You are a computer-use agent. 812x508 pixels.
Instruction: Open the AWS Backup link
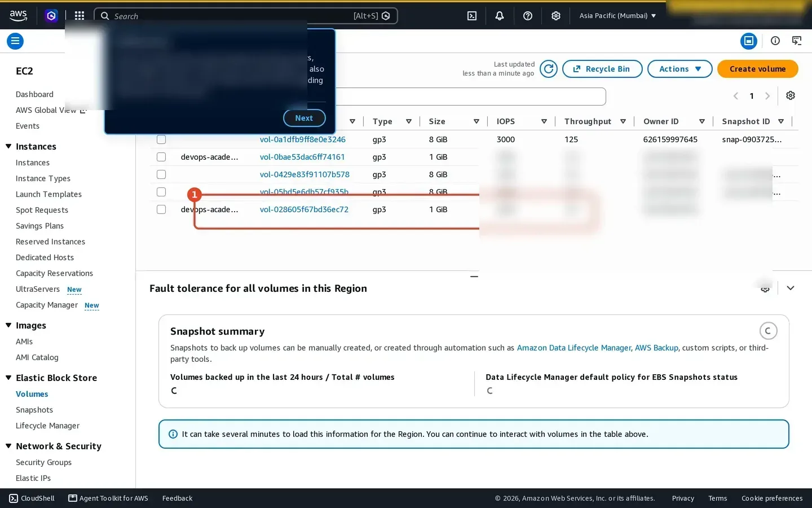pyautogui.click(x=656, y=348)
